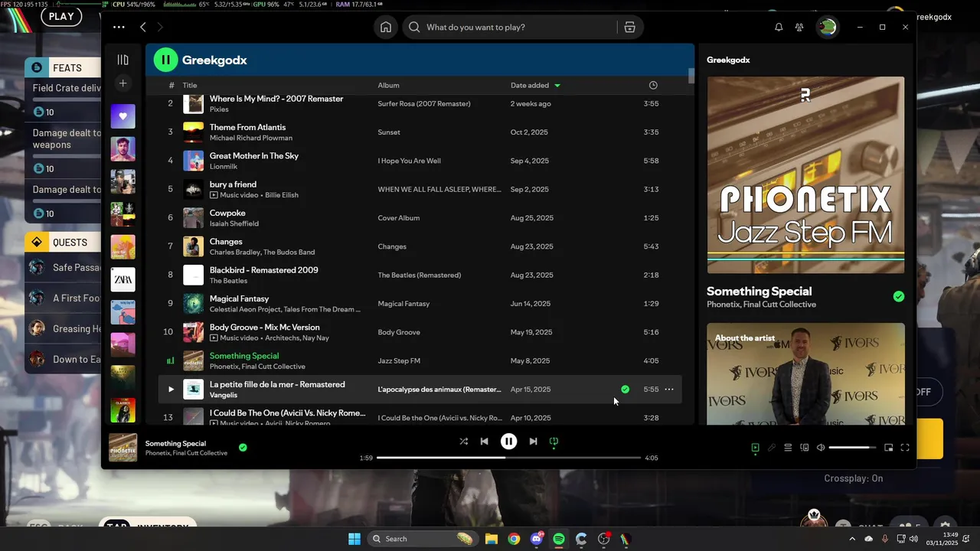Sort by the Title column header

coord(190,85)
